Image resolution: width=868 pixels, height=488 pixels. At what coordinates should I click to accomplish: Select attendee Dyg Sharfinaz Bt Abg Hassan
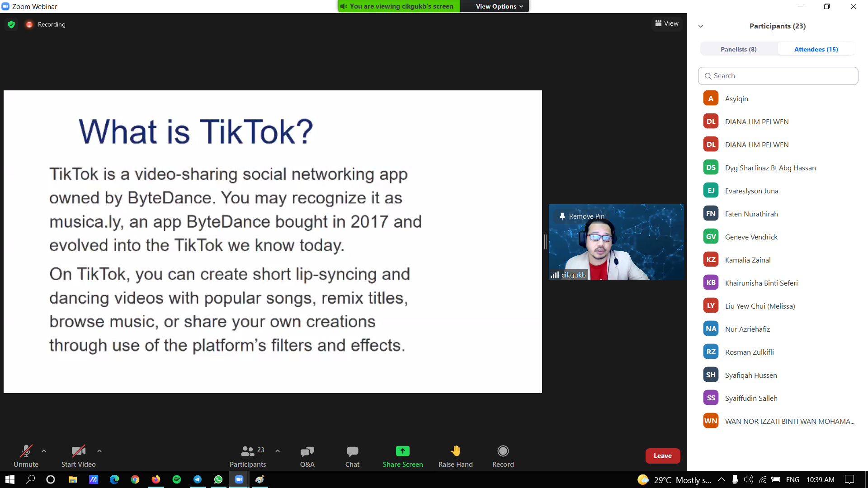(778, 168)
